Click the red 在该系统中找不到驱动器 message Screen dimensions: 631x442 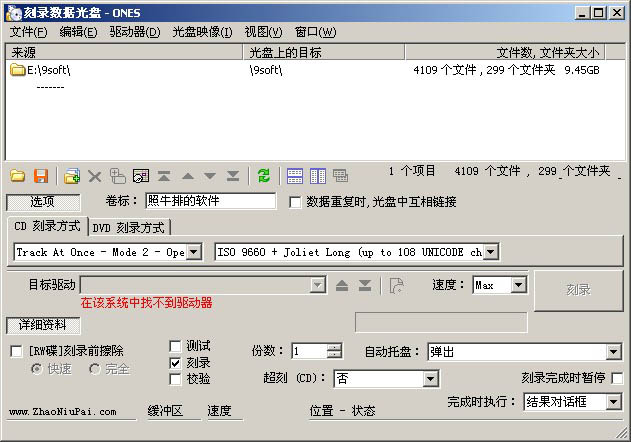(146, 303)
